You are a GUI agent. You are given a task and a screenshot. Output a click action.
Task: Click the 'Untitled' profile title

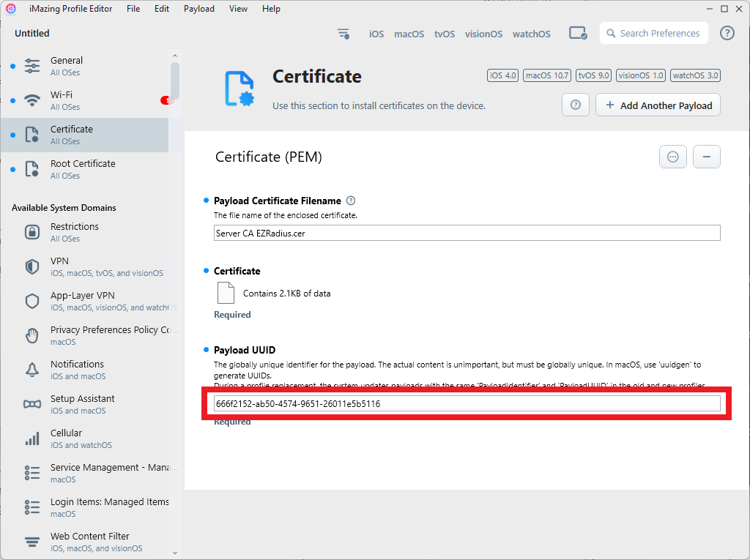point(32,34)
